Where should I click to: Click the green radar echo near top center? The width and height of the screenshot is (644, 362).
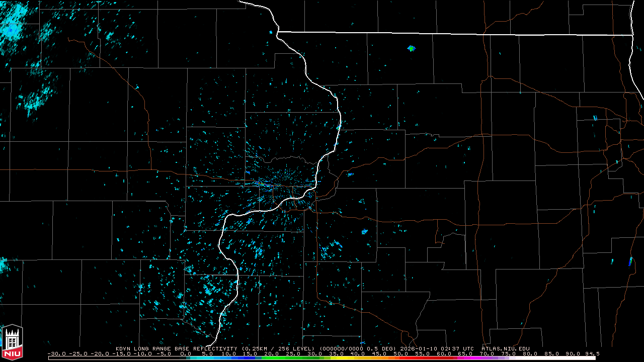point(412,48)
